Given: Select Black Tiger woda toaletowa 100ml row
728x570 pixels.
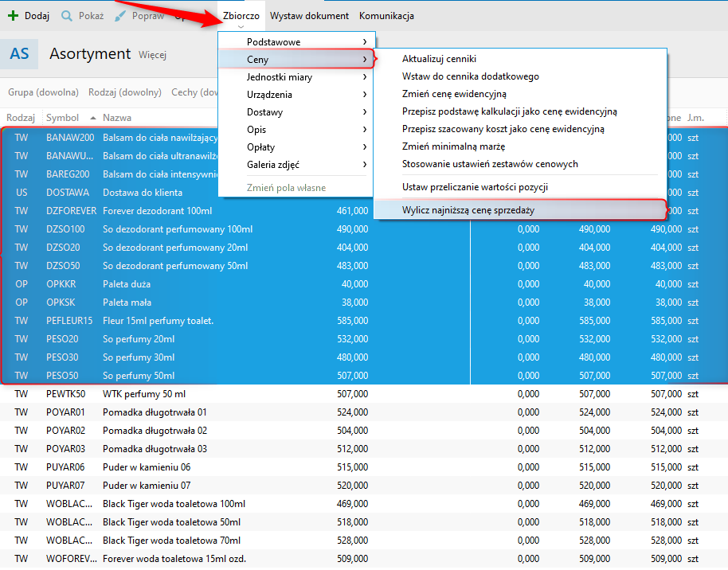Looking at the screenshot, I should [x=364, y=504].
